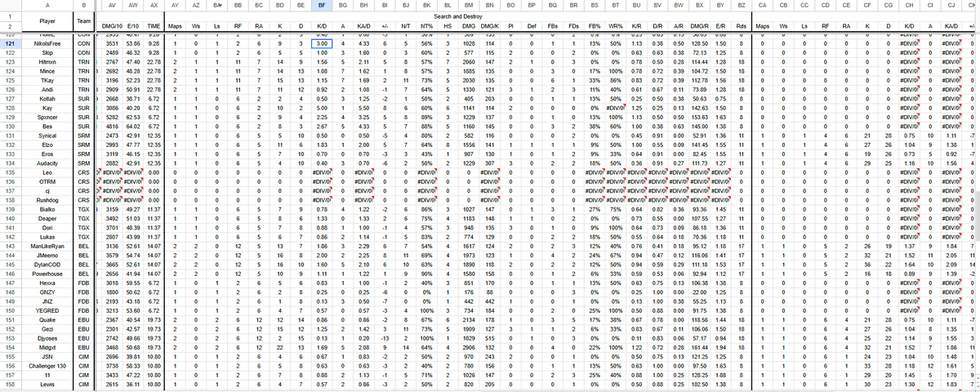Click the E/10 column label
The image size is (980, 392).
pyautogui.click(x=133, y=27)
